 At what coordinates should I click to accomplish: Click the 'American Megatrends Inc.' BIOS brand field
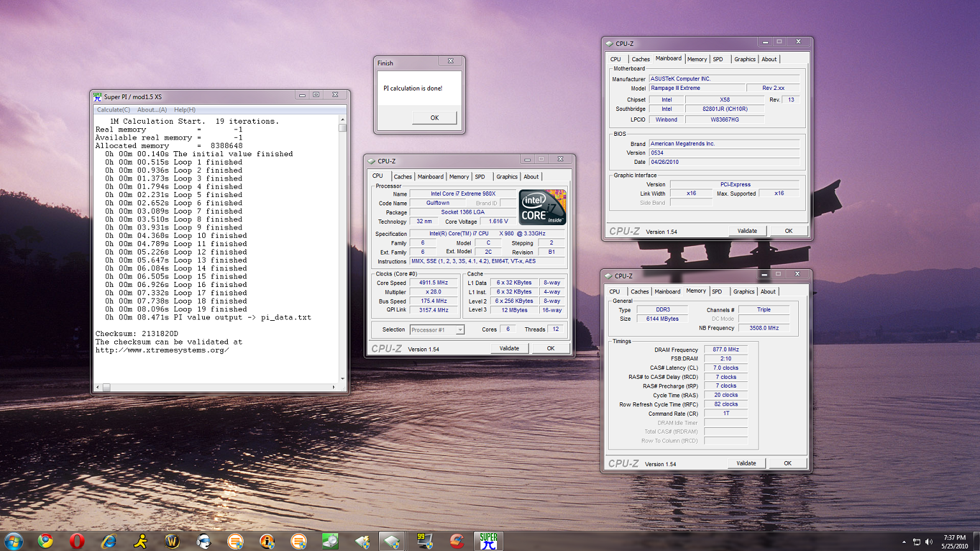(x=724, y=143)
